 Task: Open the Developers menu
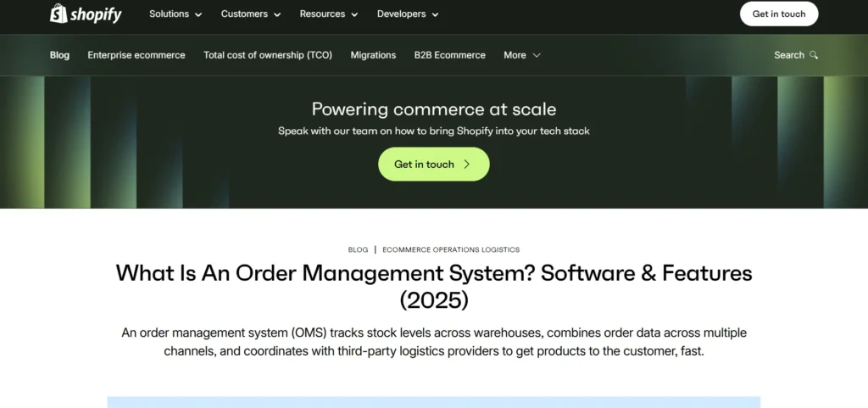[408, 14]
